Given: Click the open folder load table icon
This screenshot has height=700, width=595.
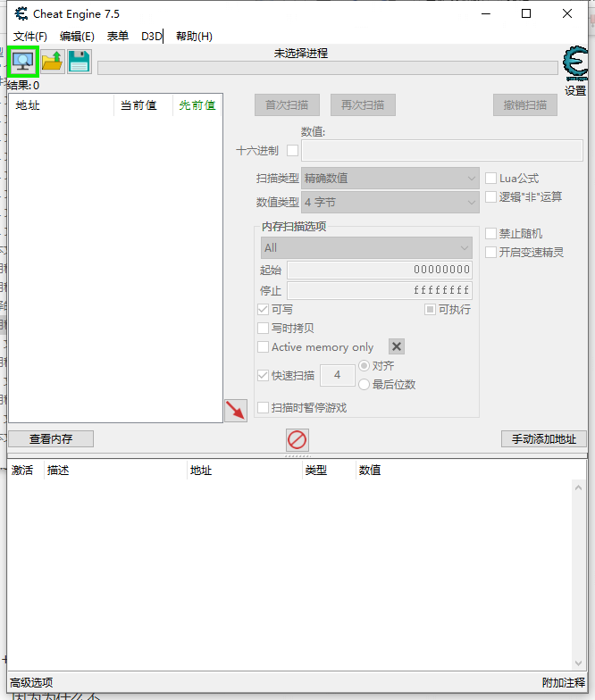Looking at the screenshot, I should click(x=52, y=62).
